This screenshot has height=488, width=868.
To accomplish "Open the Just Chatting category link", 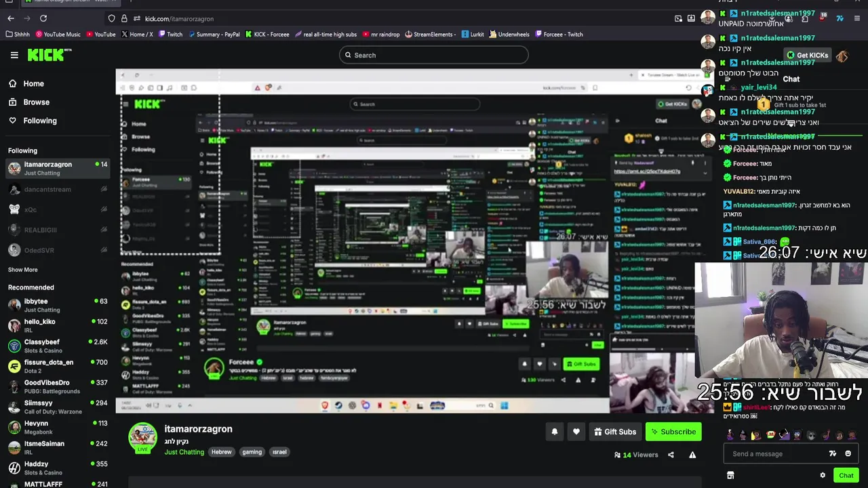I will 184,452.
